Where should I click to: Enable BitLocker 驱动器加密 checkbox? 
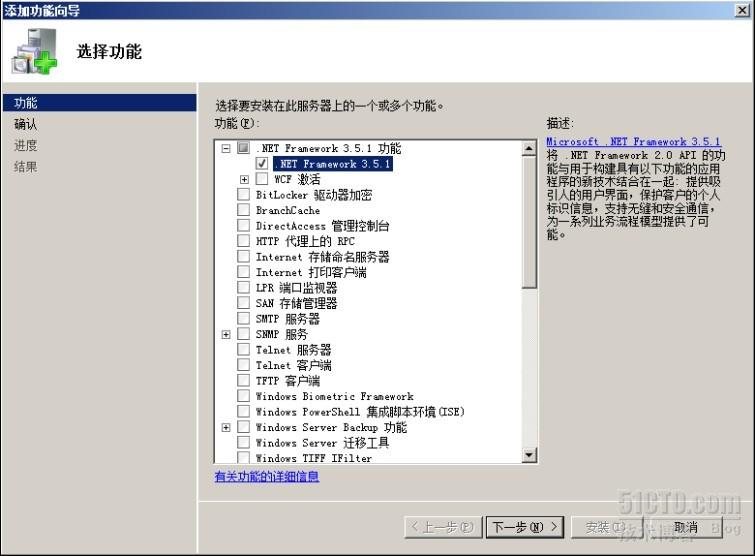244,194
